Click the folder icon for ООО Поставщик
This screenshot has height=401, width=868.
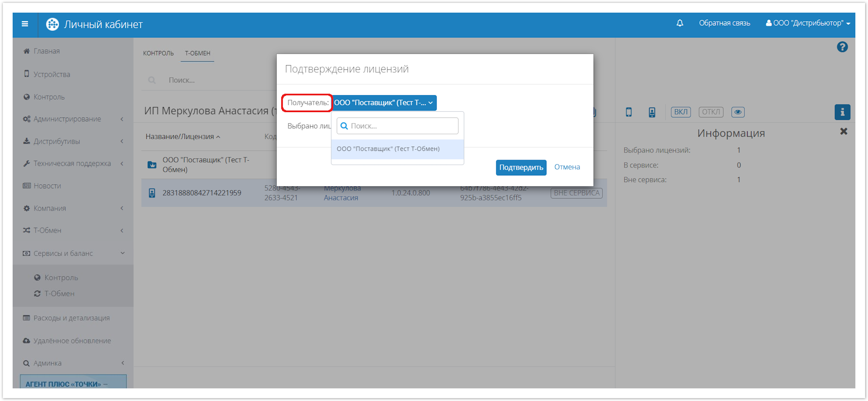152,165
